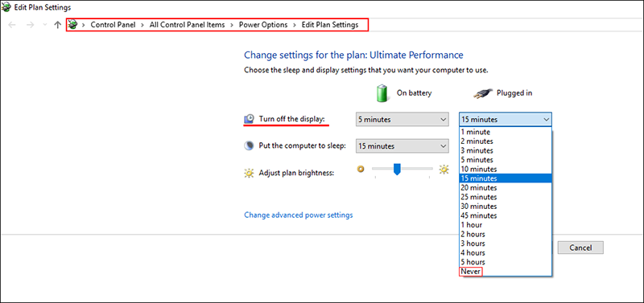Screen dimensions: 644x303
Task: Click the Forward navigation arrow
Action: pos(30,25)
